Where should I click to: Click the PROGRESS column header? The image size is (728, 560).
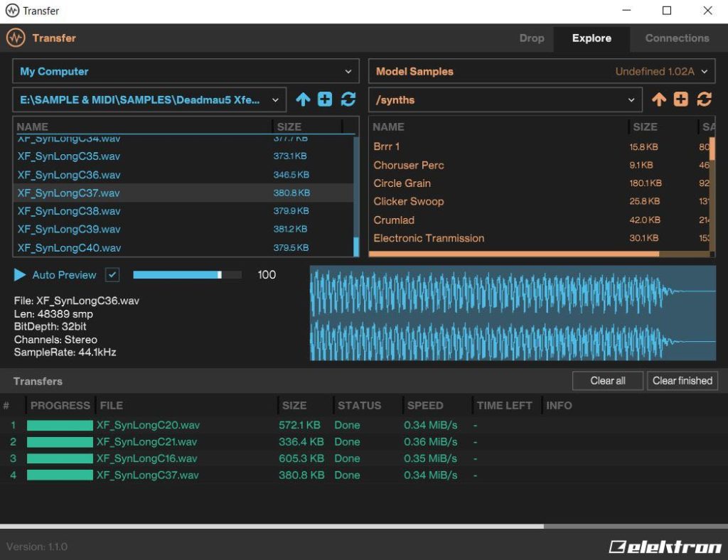pyautogui.click(x=60, y=406)
